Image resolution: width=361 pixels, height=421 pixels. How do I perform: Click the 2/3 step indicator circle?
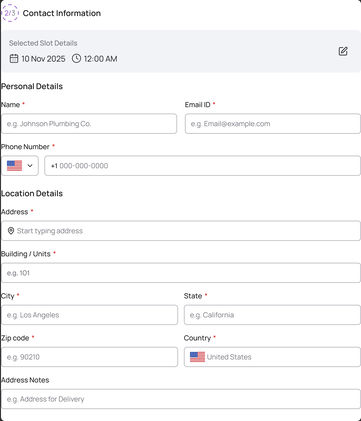point(10,13)
